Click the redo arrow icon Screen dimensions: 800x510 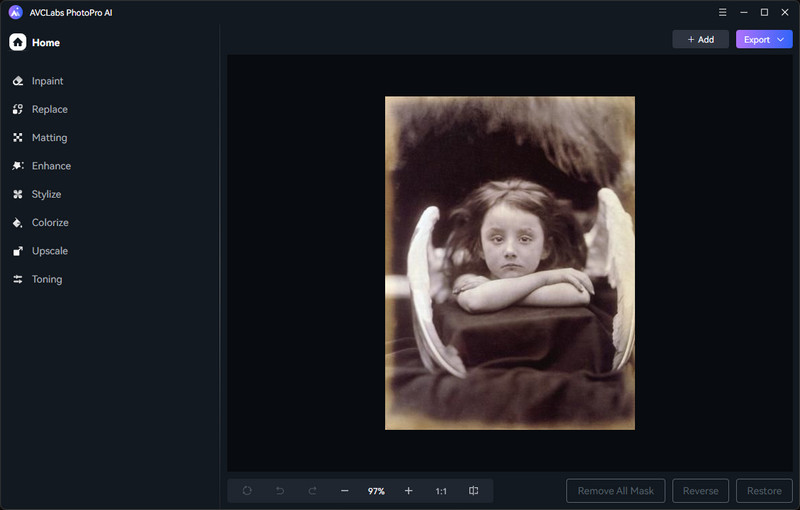click(x=312, y=491)
